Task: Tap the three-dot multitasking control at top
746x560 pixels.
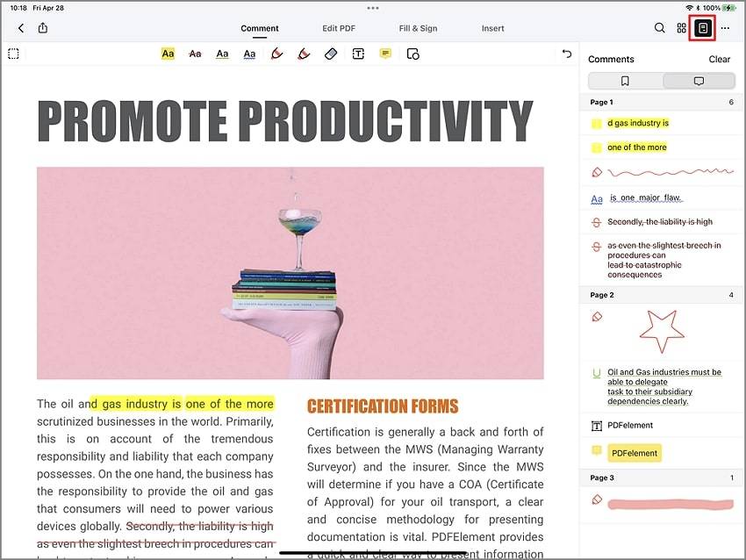Action: pos(373,8)
